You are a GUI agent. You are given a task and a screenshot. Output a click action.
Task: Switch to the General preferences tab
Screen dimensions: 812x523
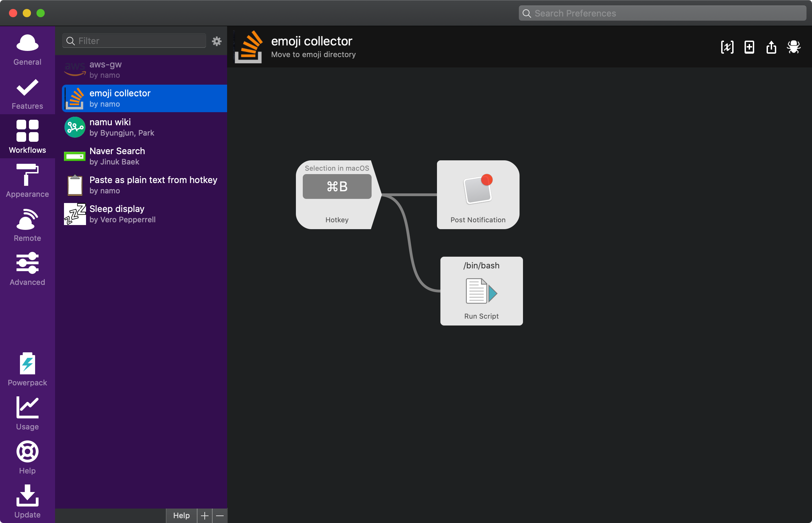pyautogui.click(x=27, y=49)
